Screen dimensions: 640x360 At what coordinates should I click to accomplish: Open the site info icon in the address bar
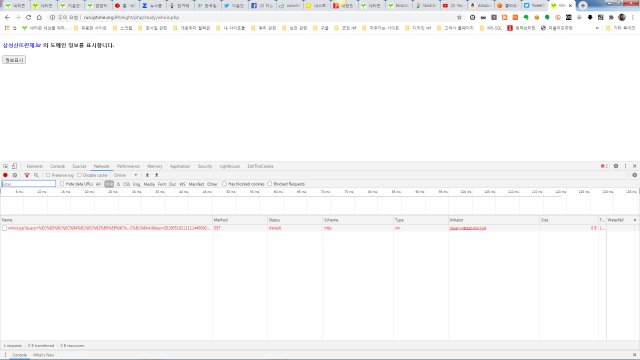(x=52, y=18)
